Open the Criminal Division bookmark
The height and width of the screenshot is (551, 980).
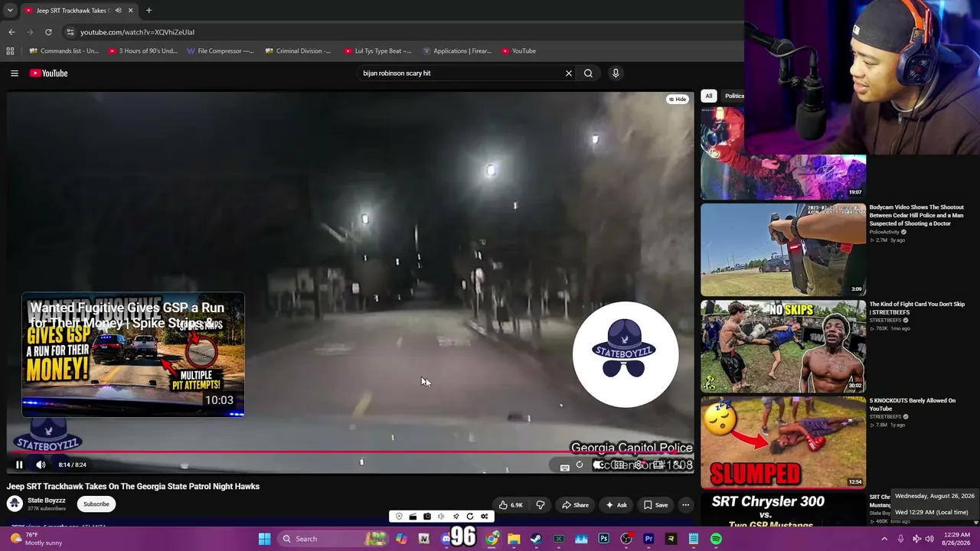pyautogui.click(x=298, y=51)
